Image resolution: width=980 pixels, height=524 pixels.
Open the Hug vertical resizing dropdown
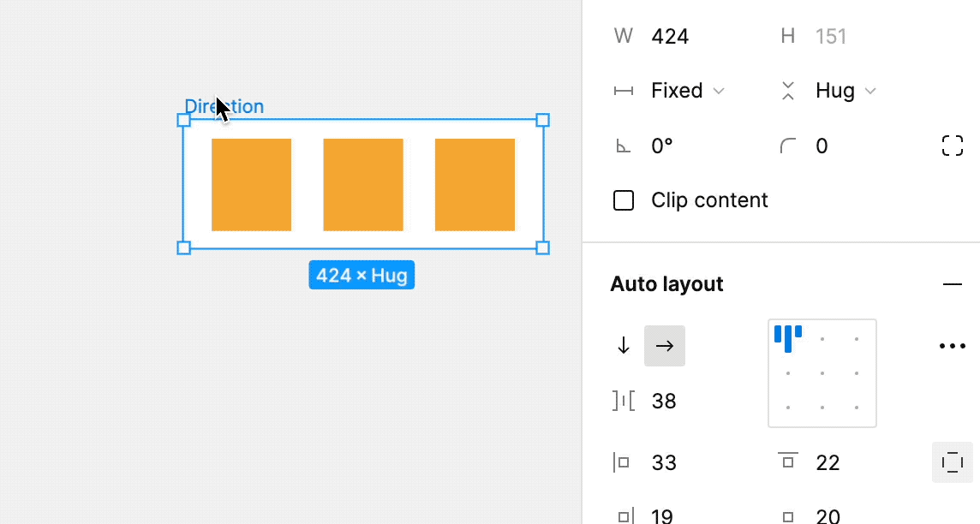(x=845, y=91)
